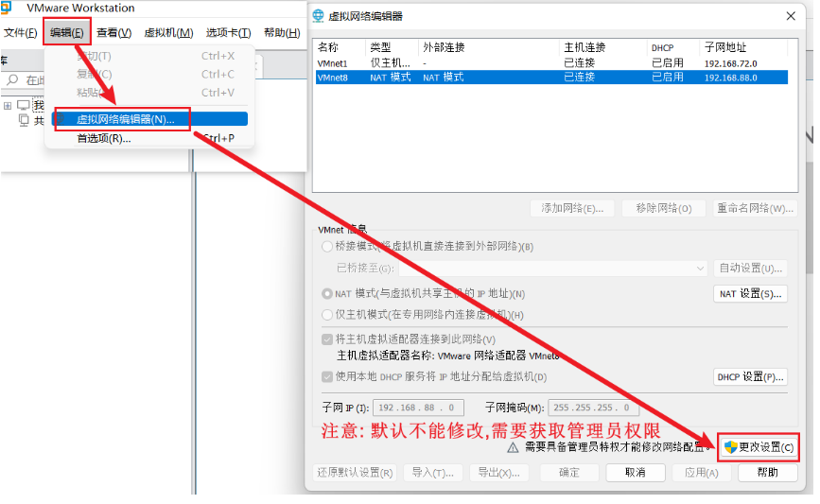Click subnet address 192.168.88.0 cell

click(x=730, y=78)
